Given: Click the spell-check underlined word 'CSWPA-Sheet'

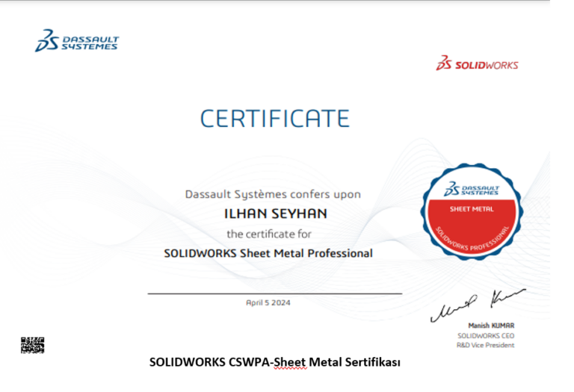Looking at the screenshot, I should [x=269, y=362].
